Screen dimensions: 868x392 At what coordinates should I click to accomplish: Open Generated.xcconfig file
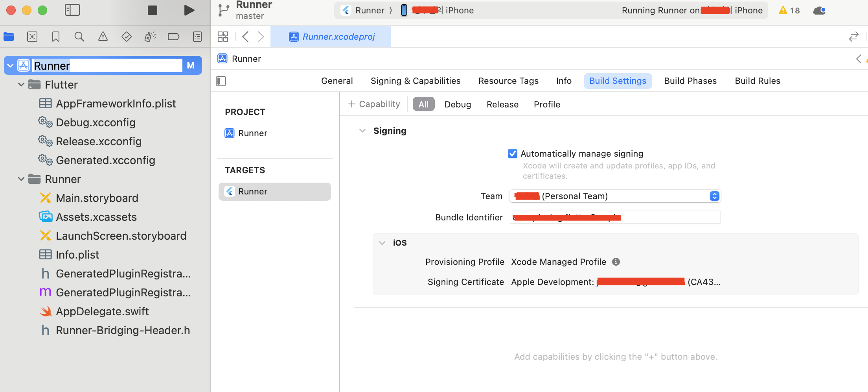97,160
